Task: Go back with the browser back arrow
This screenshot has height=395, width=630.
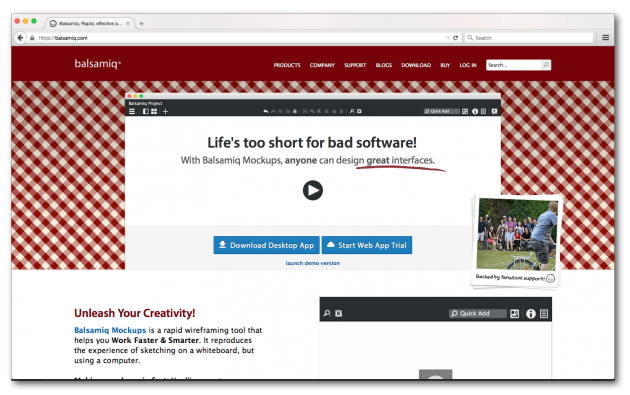Action: (x=20, y=38)
